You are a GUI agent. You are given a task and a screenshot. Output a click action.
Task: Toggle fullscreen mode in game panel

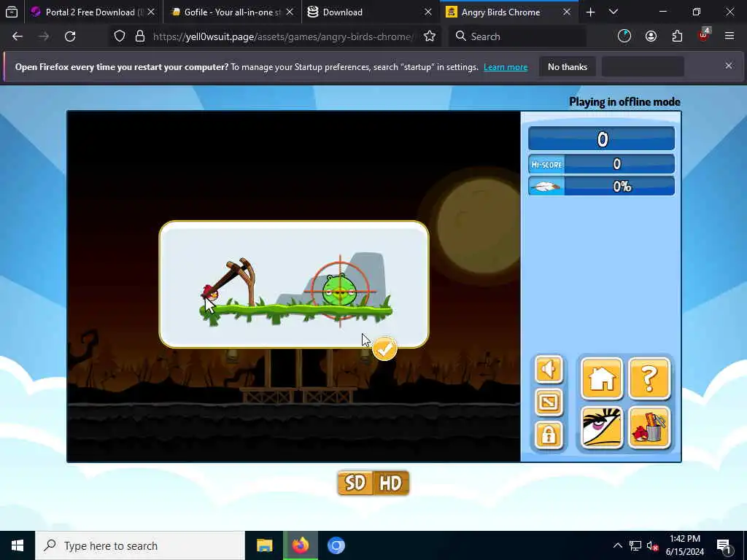(549, 402)
